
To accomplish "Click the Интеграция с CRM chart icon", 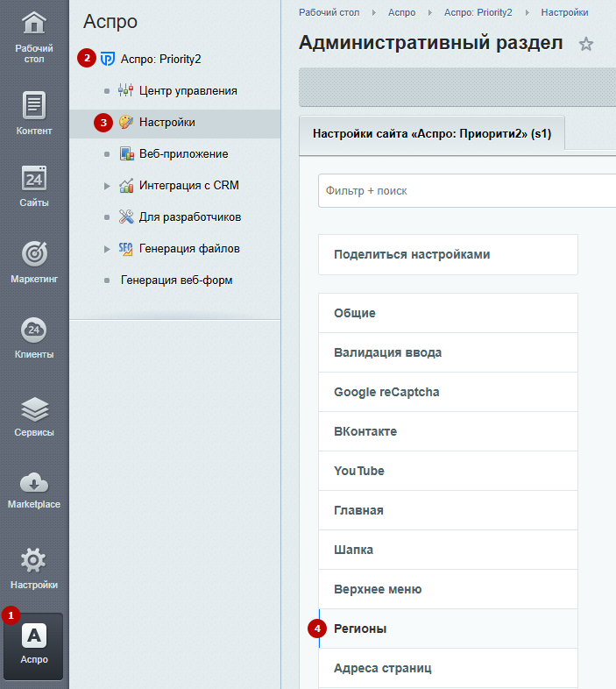I will 126,186.
